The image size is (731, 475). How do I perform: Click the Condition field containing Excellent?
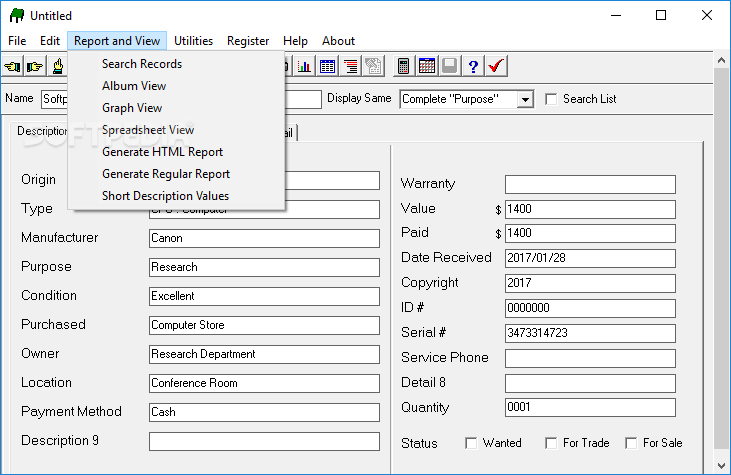(264, 296)
